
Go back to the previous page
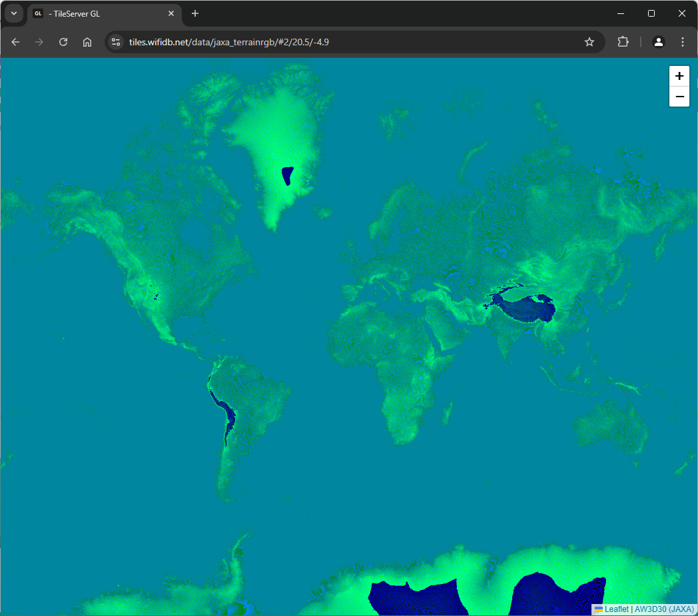click(15, 42)
